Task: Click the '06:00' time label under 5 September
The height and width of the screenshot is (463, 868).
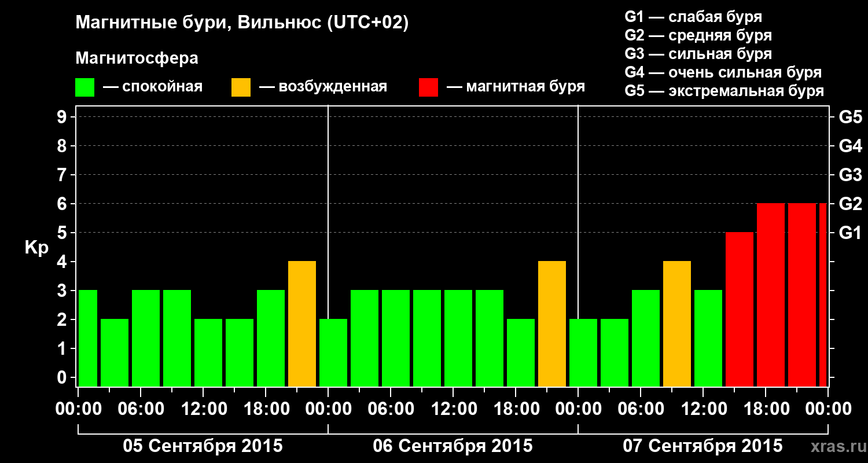Action: point(141,409)
